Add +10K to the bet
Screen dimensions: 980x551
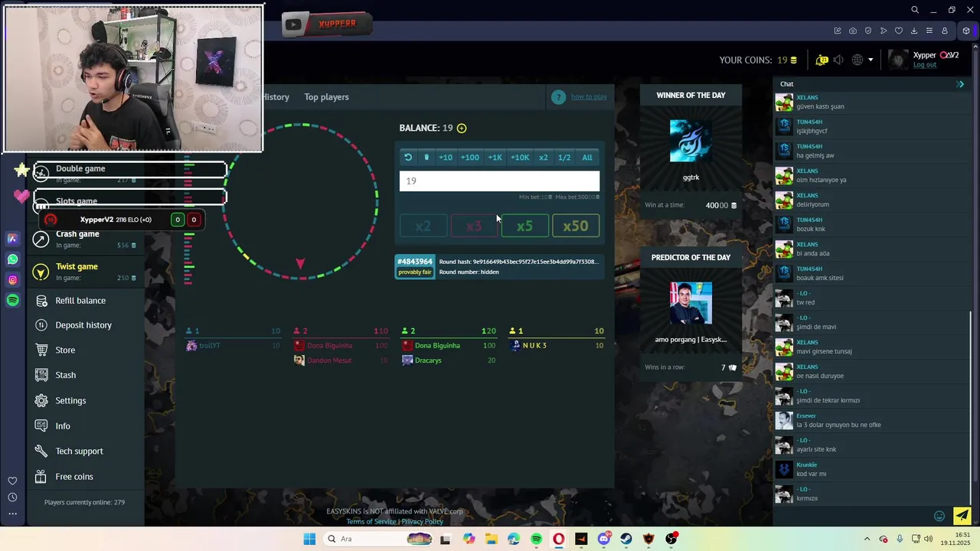click(x=520, y=158)
